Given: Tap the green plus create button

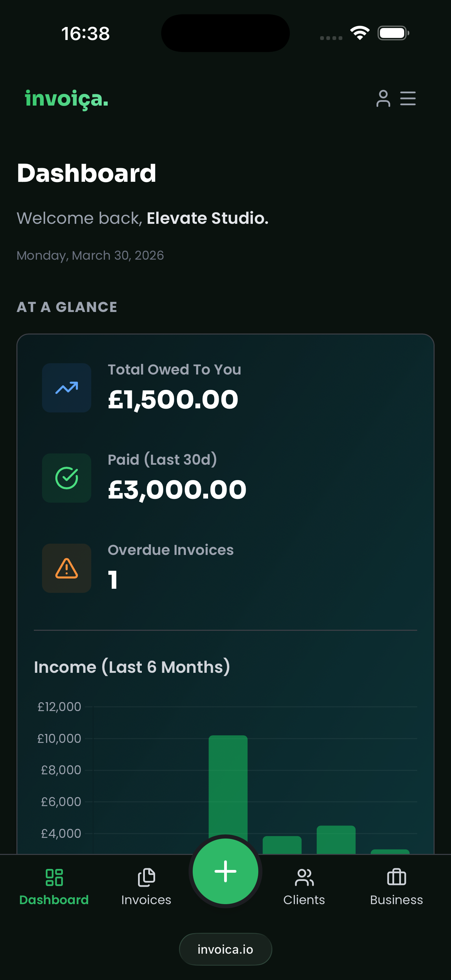Looking at the screenshot, I should 225,871.
